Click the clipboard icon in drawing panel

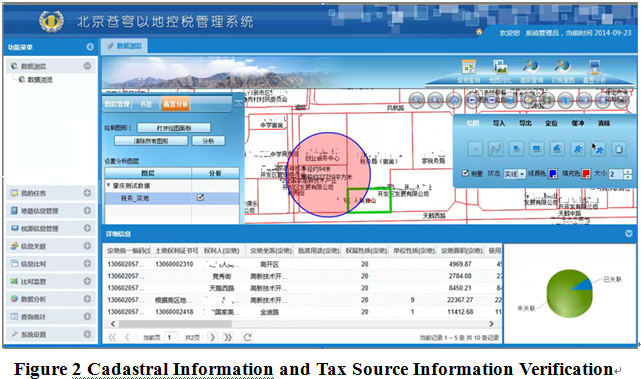click(x=619, y=149)
